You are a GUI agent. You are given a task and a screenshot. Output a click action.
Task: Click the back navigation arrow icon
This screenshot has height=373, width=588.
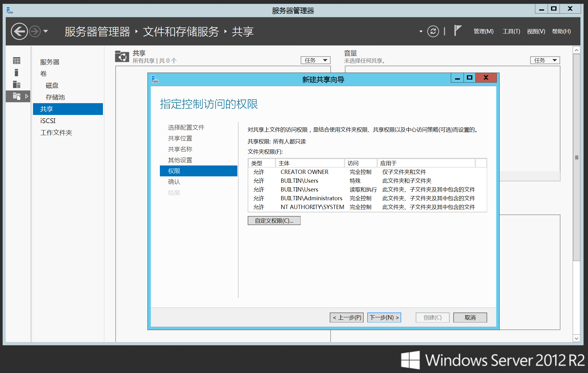pyautogui.click(x=19, y=31)
